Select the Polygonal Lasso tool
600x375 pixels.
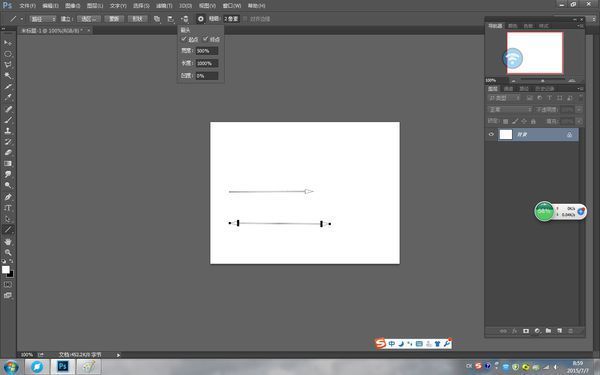8,65
